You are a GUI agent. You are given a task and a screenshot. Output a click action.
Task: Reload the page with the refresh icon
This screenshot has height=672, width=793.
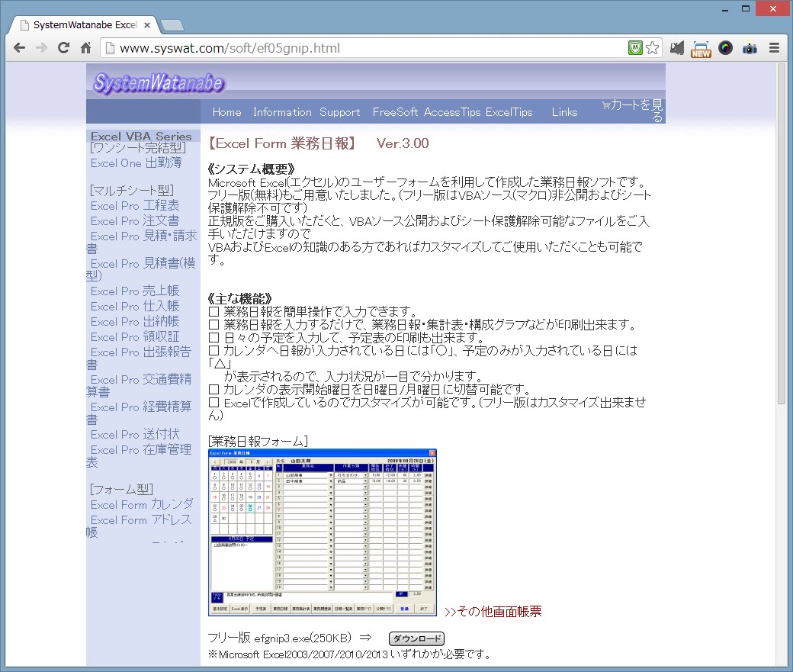pyautogui.click(x=64, y=48)
